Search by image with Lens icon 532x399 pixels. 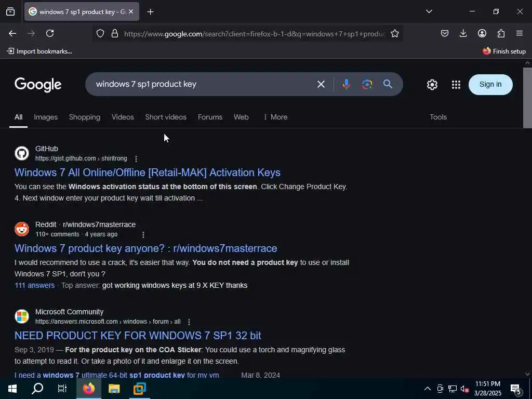[x=367, y=84]
